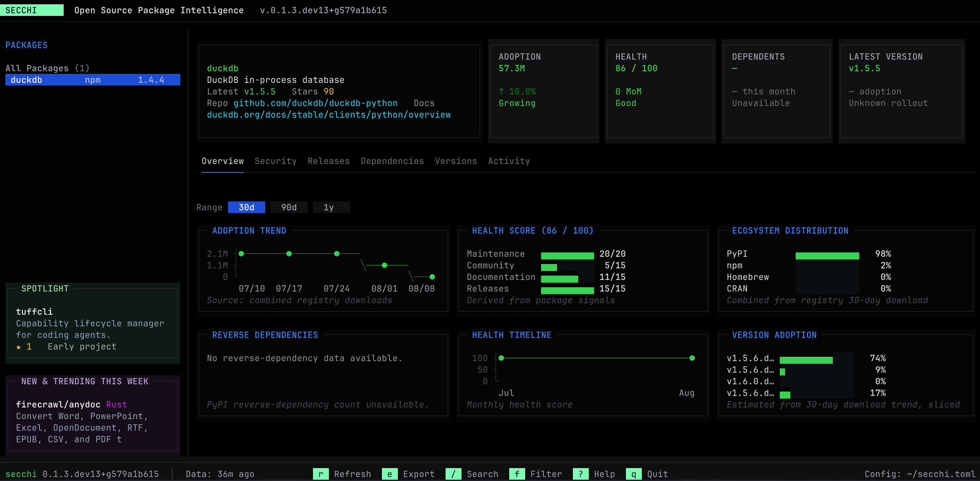Click the PyPI 98% distribution bar
Viewport: 980px width, 481px height.
[827, 255]
